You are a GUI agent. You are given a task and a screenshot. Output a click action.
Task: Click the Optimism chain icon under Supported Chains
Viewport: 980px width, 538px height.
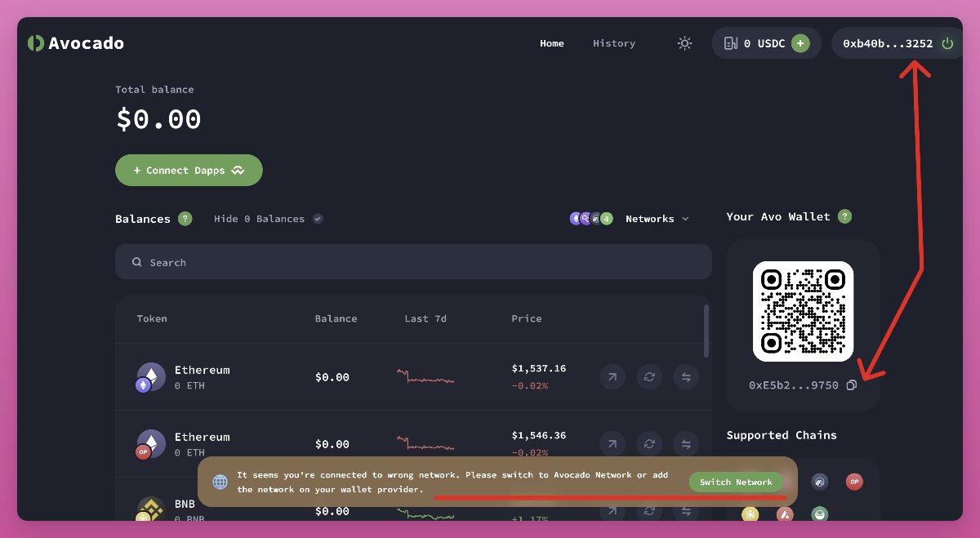tap(854, 482)
